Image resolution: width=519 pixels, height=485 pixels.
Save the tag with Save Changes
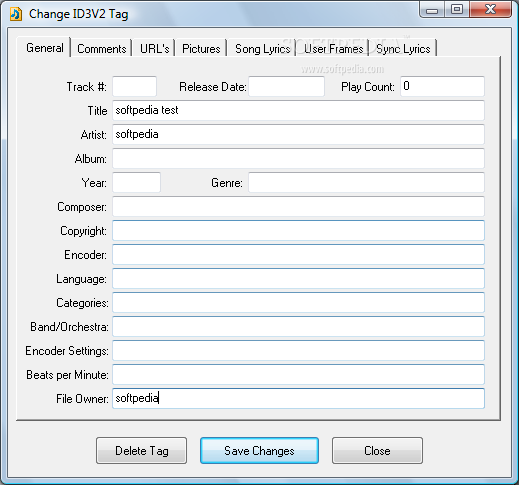coord(259,451)
